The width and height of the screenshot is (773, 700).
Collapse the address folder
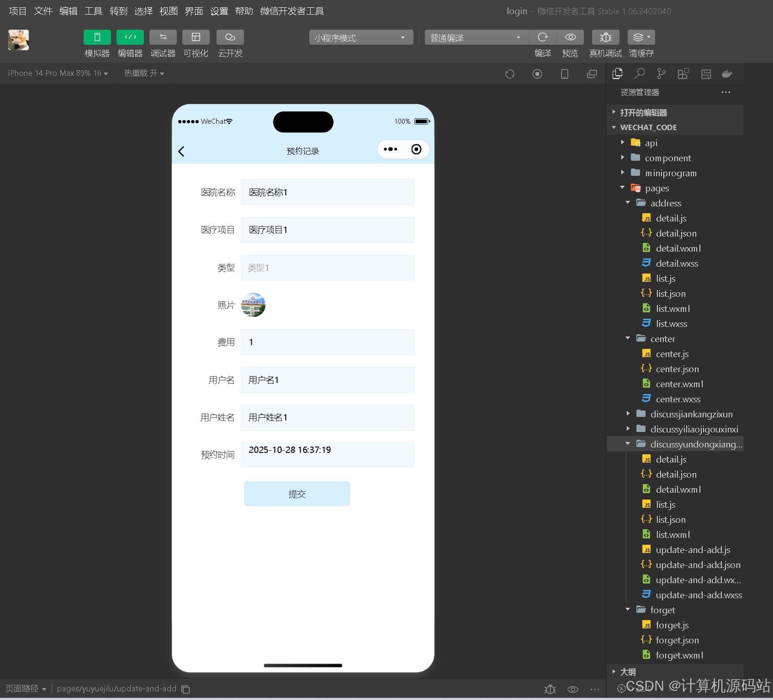675,203
